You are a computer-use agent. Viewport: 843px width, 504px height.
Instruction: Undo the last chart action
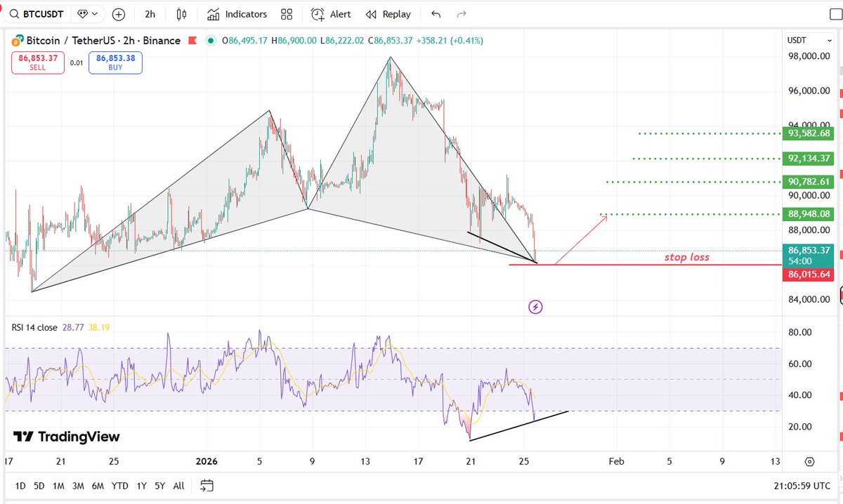[436, 14]
